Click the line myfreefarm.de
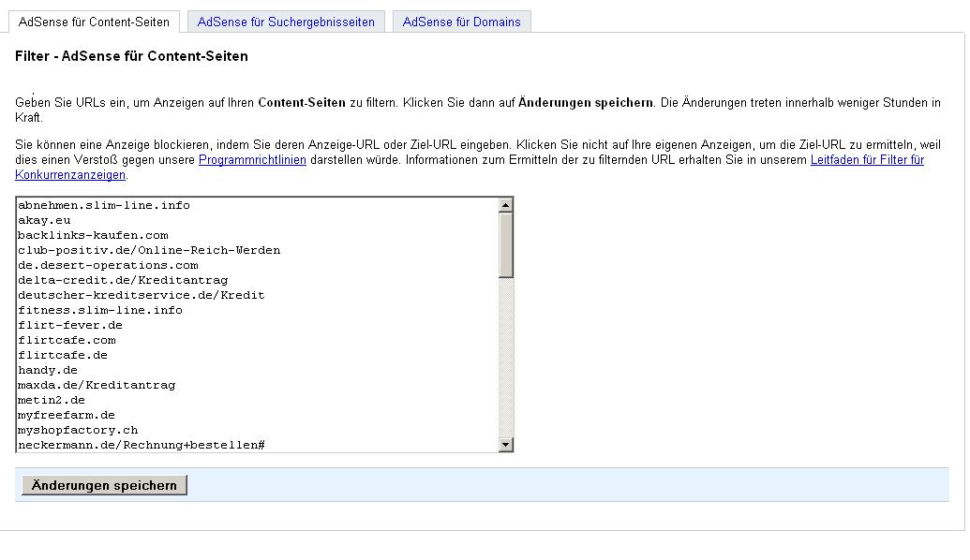Image resolution: width=970 pixels, height=560 pixels. coord(67,415)
